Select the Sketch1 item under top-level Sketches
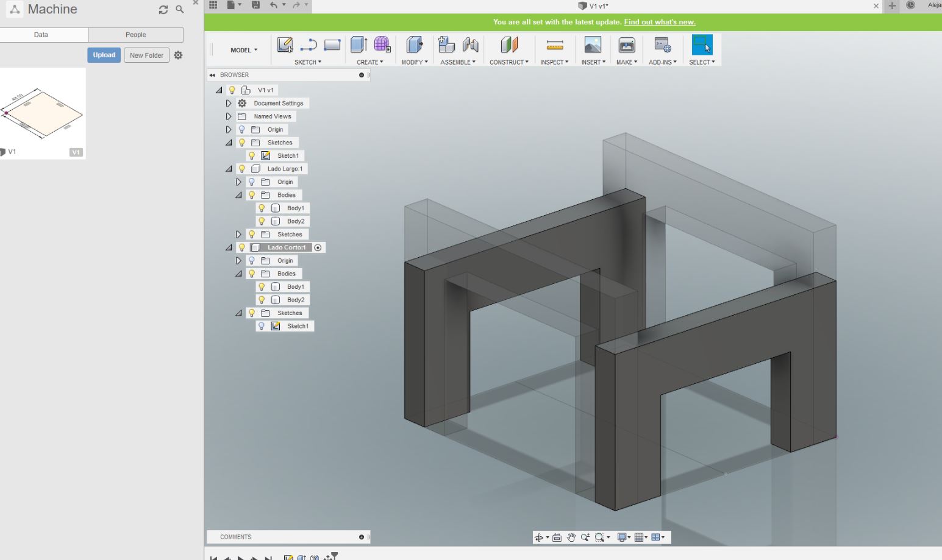The width and height of the screenshot is (942, 560). coord(288,155)
